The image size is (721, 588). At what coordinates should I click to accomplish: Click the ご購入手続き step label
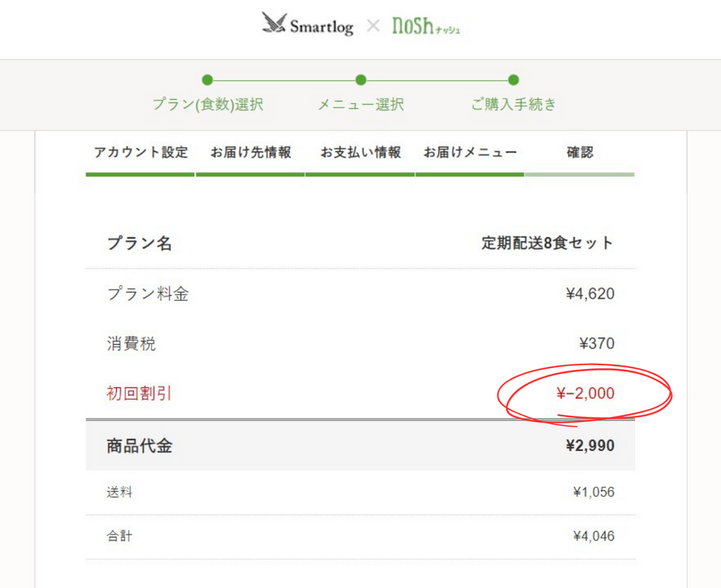[514, 105]
